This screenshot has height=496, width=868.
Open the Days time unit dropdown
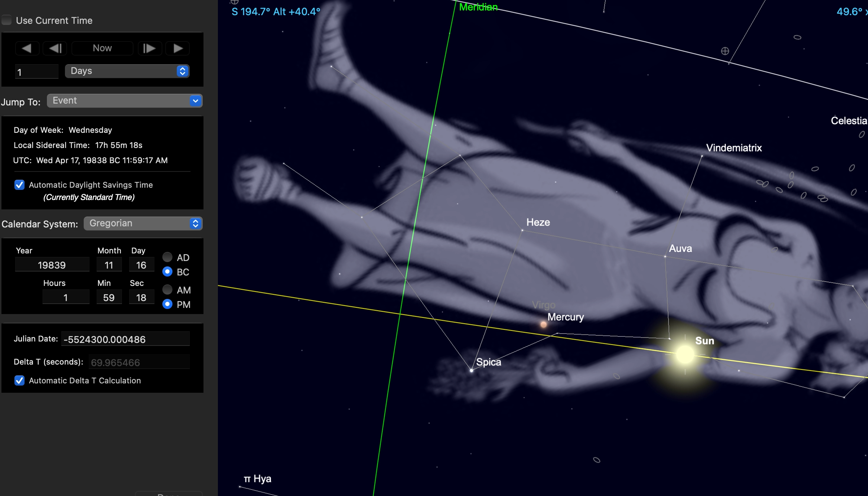[x=127, y=71]
